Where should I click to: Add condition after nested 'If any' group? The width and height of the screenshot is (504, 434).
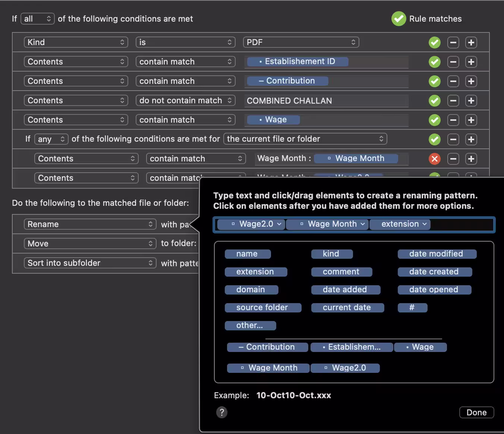[x=471, y=139]
